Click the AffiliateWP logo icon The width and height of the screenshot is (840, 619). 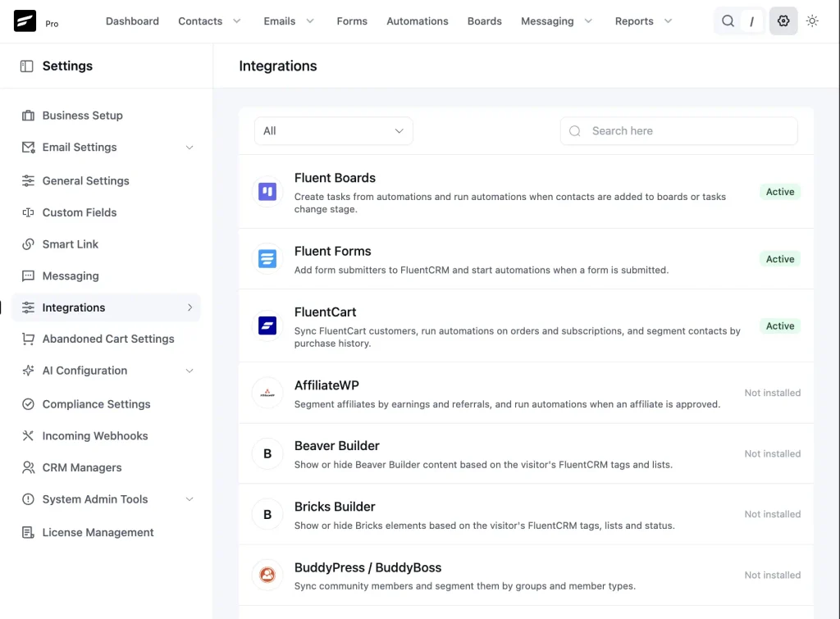coord(267,393)
